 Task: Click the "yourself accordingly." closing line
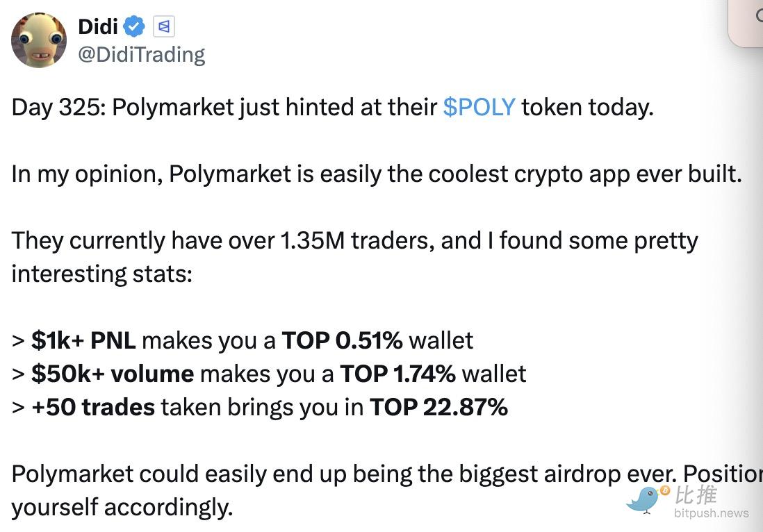pos(122,507)
